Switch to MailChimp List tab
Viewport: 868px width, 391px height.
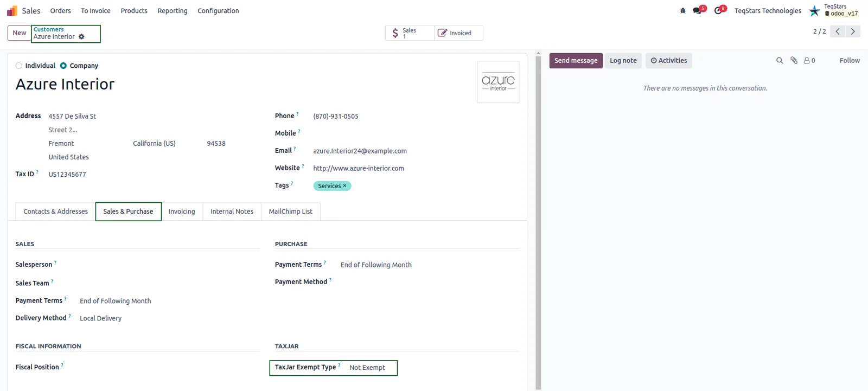pyautogui.click(x=290, y=211)
